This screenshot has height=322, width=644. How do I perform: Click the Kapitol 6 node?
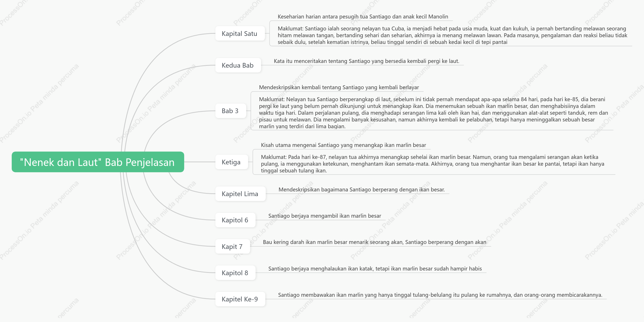[235, 220]
